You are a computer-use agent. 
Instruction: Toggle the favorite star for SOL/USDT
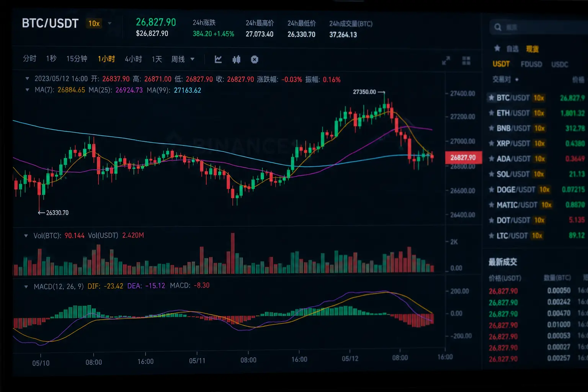492,174
